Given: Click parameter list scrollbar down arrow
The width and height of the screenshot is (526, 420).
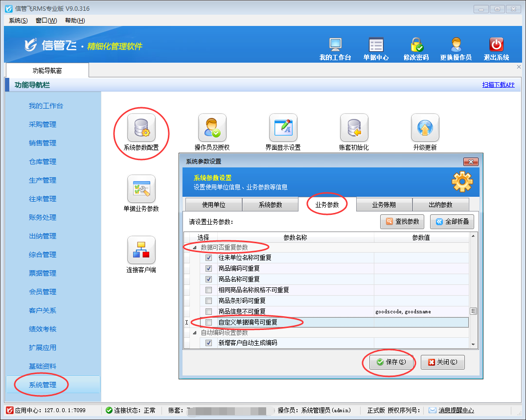Looking at the screenshot, I should click(473, 345).
